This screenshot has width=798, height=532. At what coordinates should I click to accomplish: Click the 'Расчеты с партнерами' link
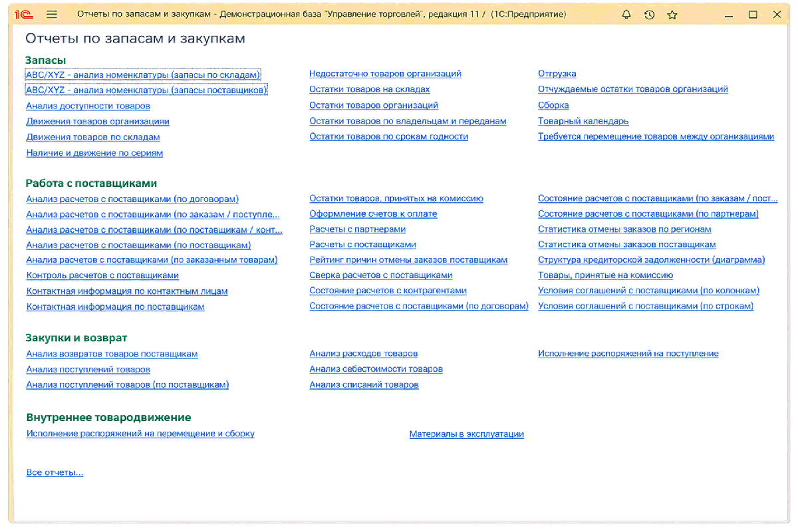click(358, 229)
